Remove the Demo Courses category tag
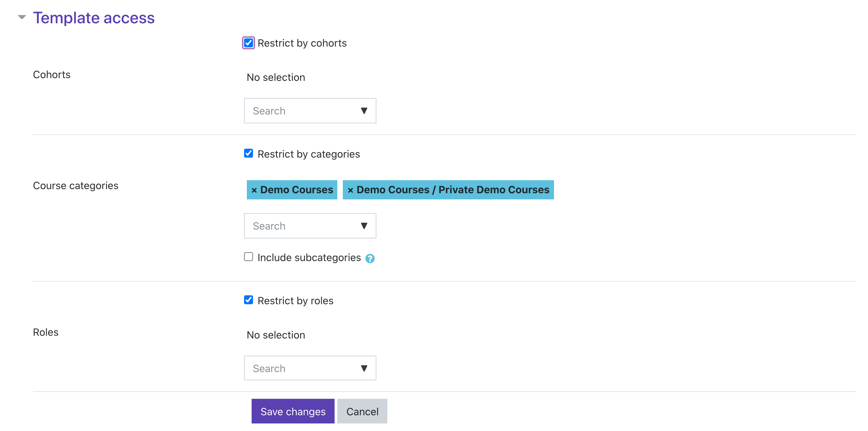 [254, 190]
